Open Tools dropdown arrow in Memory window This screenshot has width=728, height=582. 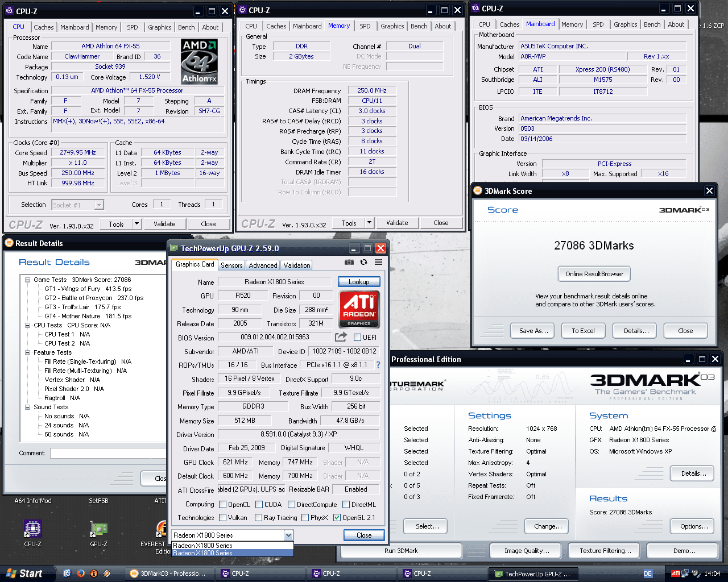[369, 223]
